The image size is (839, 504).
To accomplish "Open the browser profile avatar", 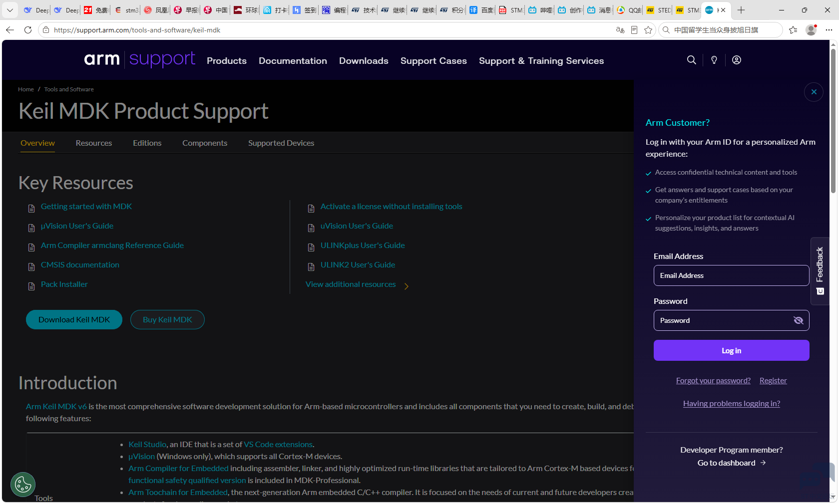I will (x=811, y=30).
